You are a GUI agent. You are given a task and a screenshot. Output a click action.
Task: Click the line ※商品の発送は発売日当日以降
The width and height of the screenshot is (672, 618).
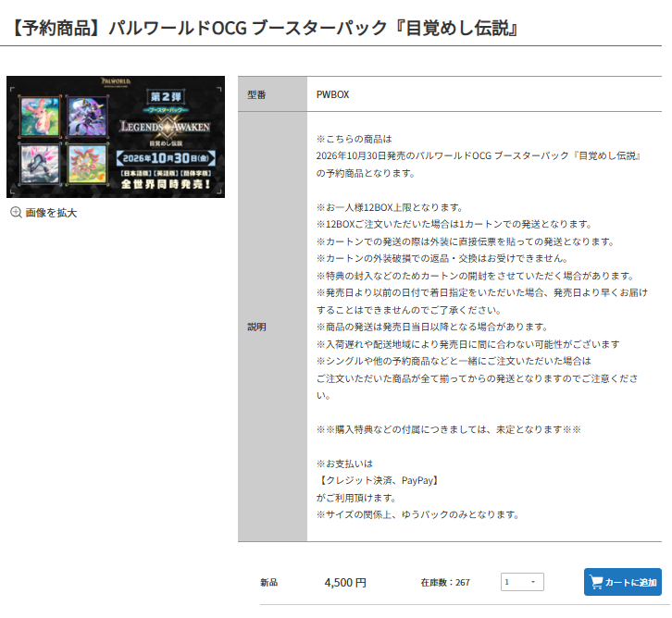(432, 328)
